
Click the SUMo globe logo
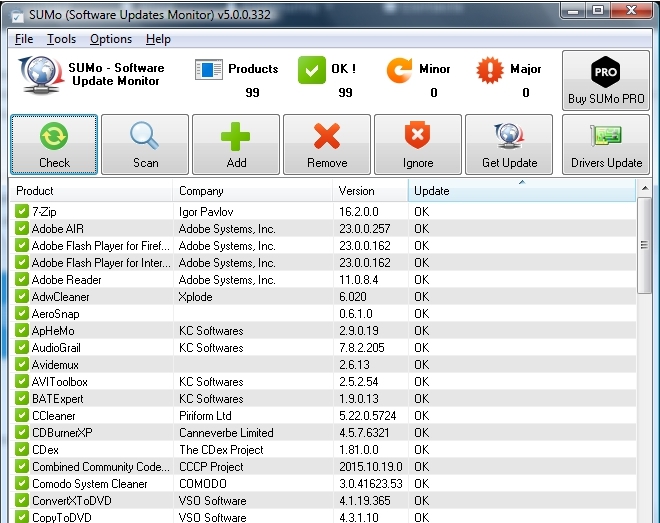[x=41, y=75]
